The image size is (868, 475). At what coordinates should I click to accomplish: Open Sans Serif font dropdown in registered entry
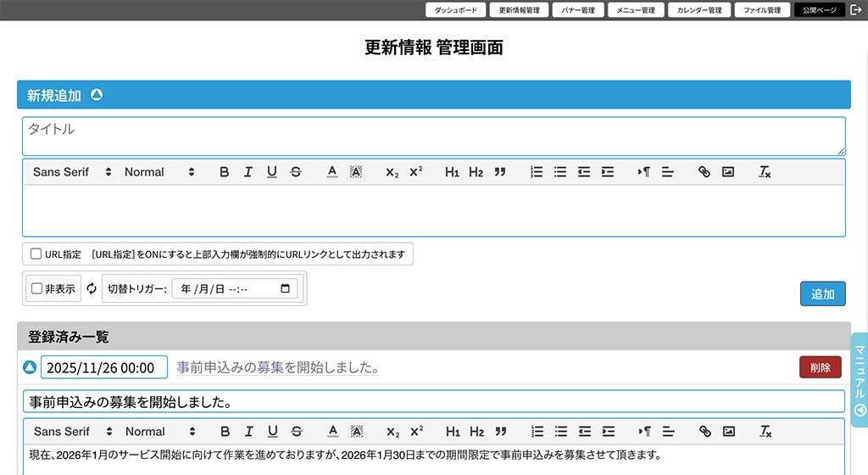pos(73,431)
